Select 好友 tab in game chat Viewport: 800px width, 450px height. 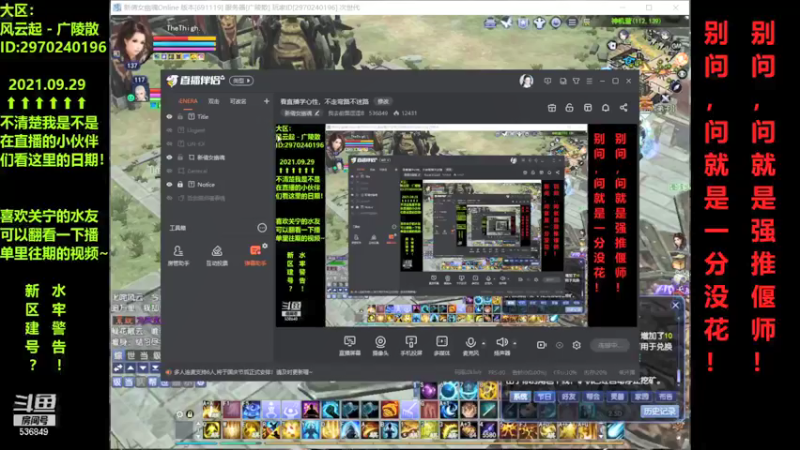568,396
